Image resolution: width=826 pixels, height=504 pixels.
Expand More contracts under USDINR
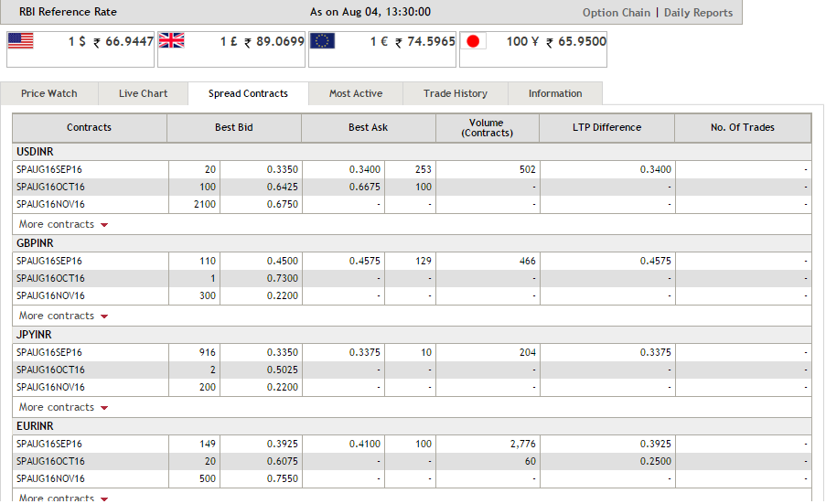[63, 224]
